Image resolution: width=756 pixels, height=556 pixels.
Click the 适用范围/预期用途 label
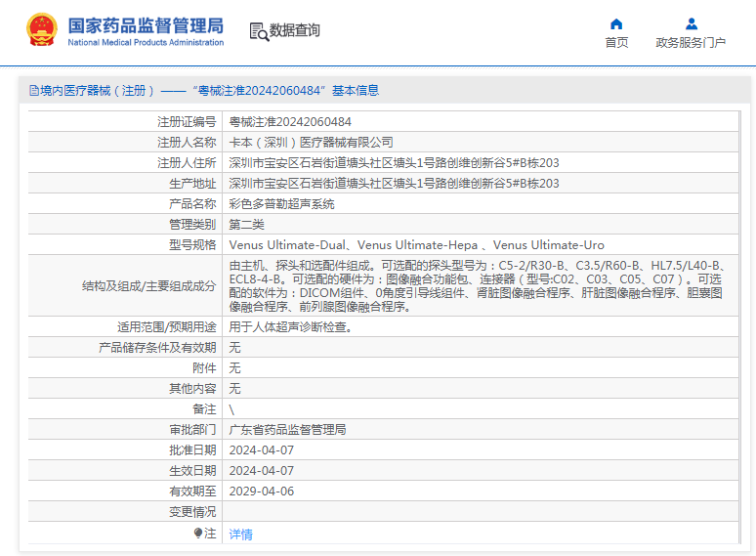pos(167,327)
